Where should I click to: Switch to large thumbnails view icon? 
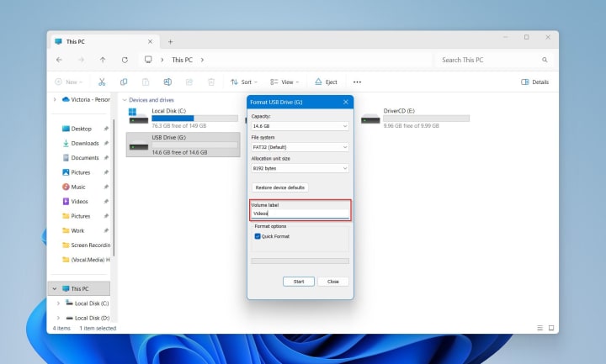(551, 328)
